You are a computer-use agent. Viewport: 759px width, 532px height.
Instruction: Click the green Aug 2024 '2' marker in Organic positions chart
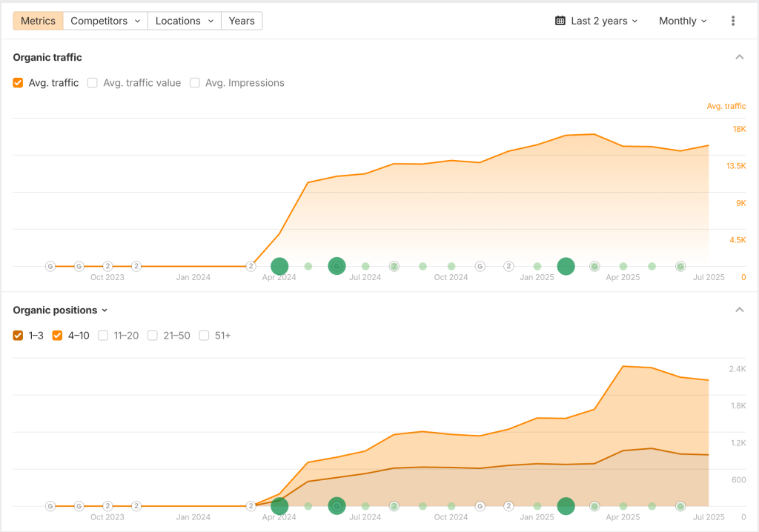point(394,506)
